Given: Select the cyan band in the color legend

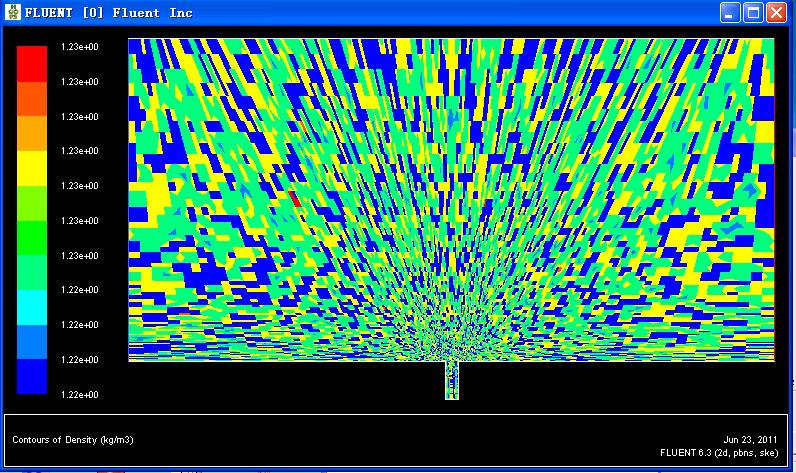Looking at the screenshot, I should click(32, 307).
